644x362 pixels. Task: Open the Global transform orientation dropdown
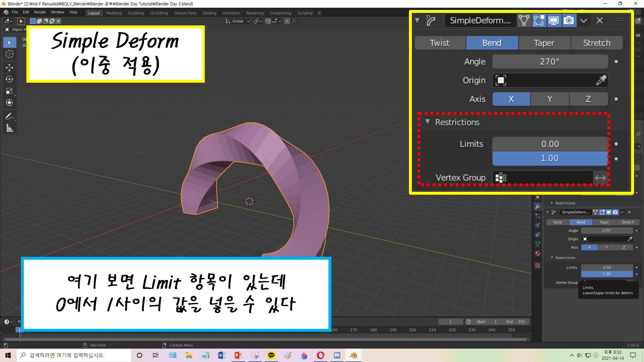(238, 21)
